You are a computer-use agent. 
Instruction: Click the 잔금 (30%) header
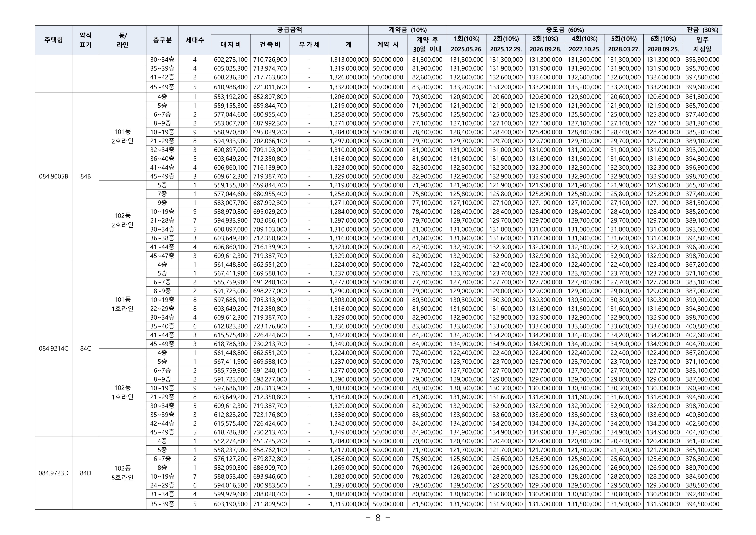tap(702, 30)
